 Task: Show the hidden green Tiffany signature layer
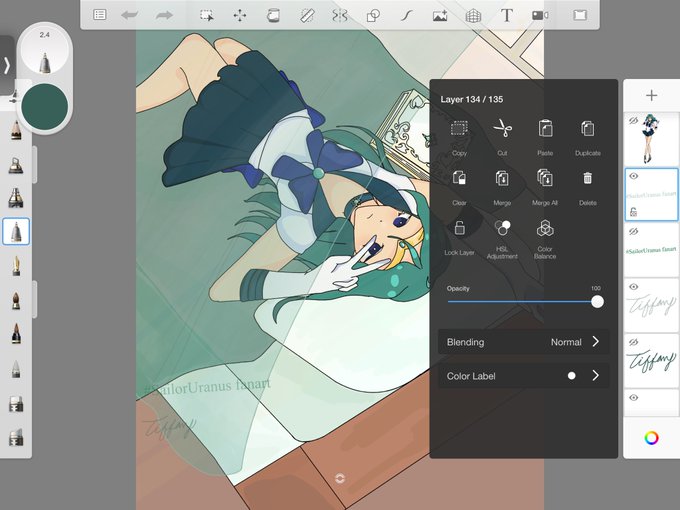(x=634, y=342)
